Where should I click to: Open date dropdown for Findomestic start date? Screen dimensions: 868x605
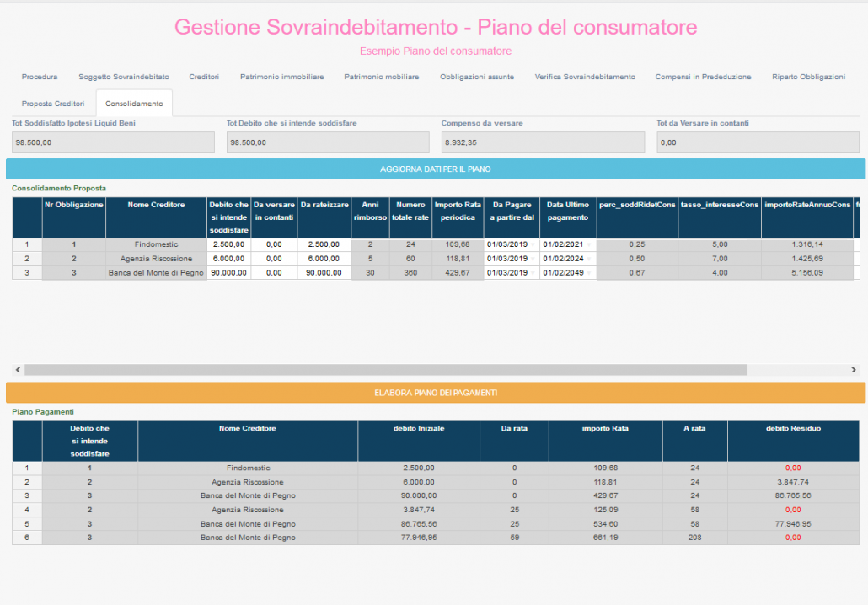tap(533, 244)
